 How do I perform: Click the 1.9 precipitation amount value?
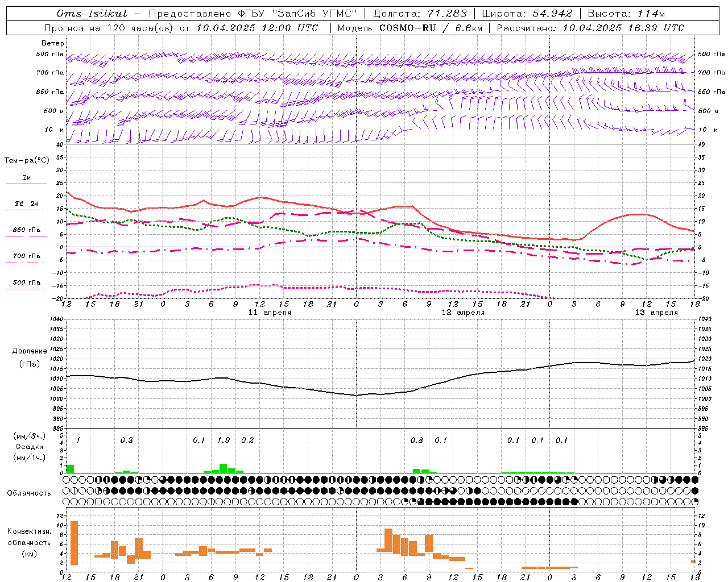coord(224,440)
